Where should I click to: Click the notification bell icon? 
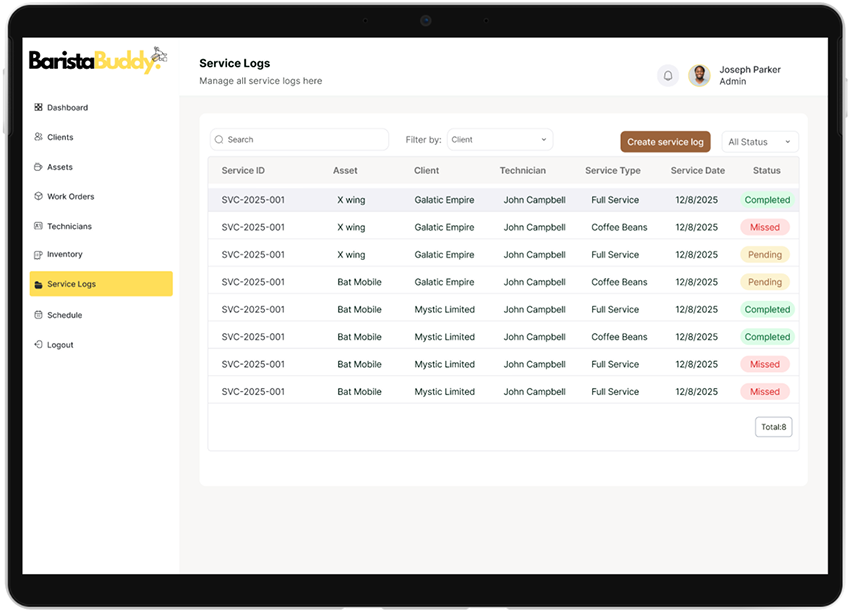[667, 75]
